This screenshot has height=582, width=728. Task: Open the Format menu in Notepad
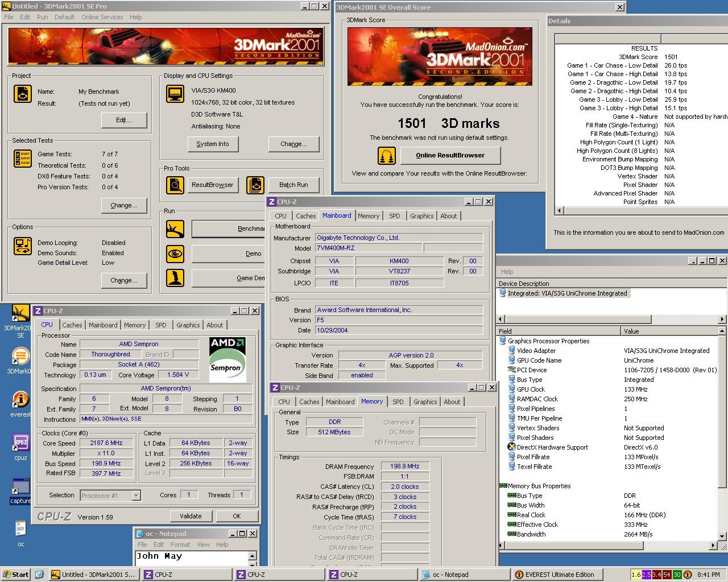180,544
